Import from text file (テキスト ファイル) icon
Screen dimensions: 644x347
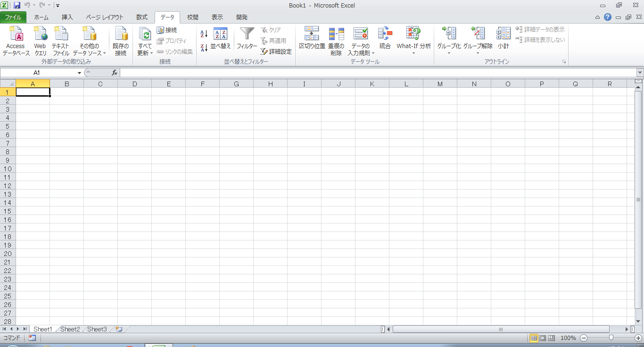tap(61, 35)
